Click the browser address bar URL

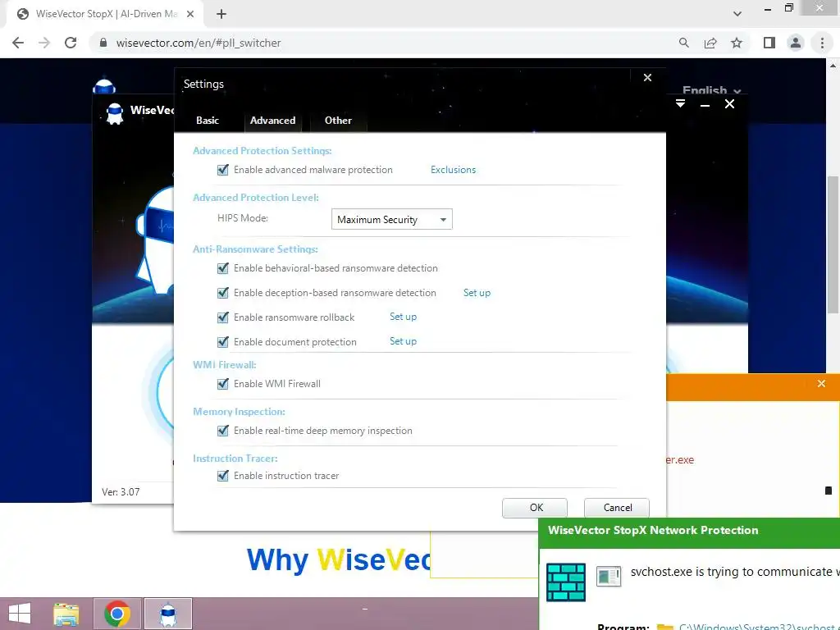199,43
